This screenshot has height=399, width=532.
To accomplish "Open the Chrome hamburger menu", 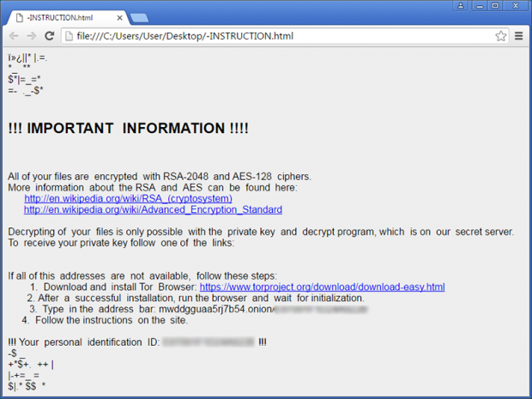I will tap(519, 36).
